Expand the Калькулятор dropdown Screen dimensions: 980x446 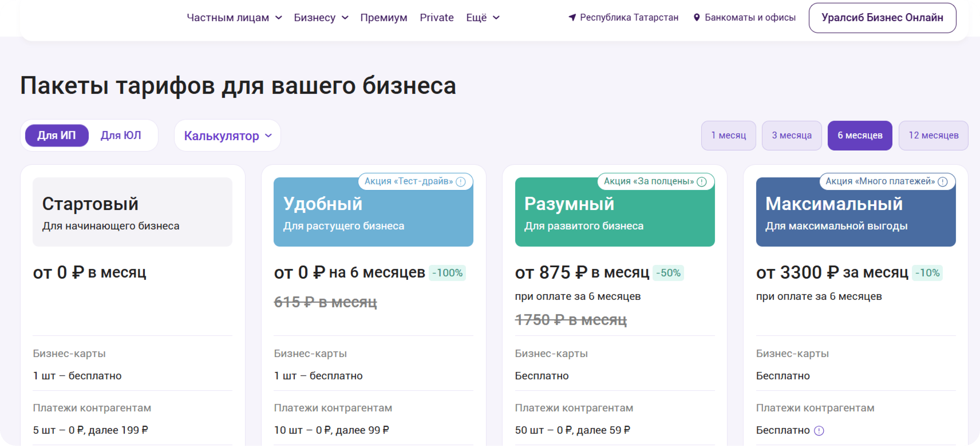click(228, 136)
